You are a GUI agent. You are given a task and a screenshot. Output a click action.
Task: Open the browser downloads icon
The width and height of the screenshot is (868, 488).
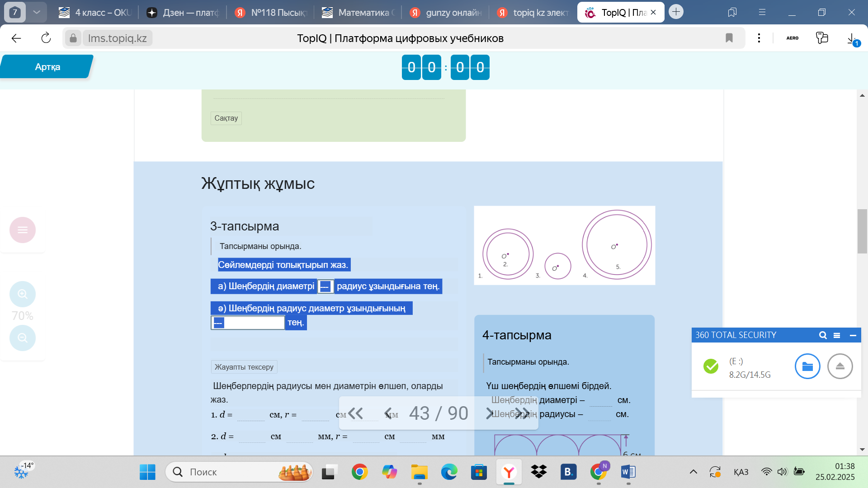pos(852,38)
